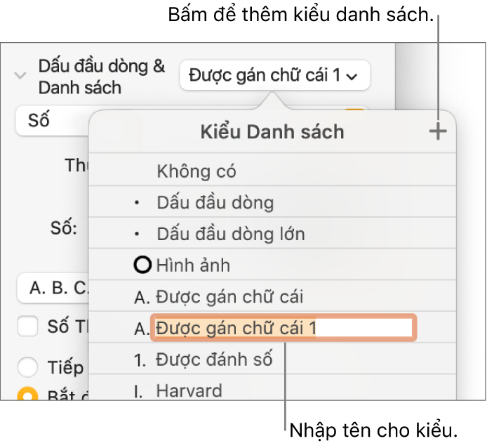Click the plus button to add list style
Screen dimensions: 487x448
[x=438, y=131]
